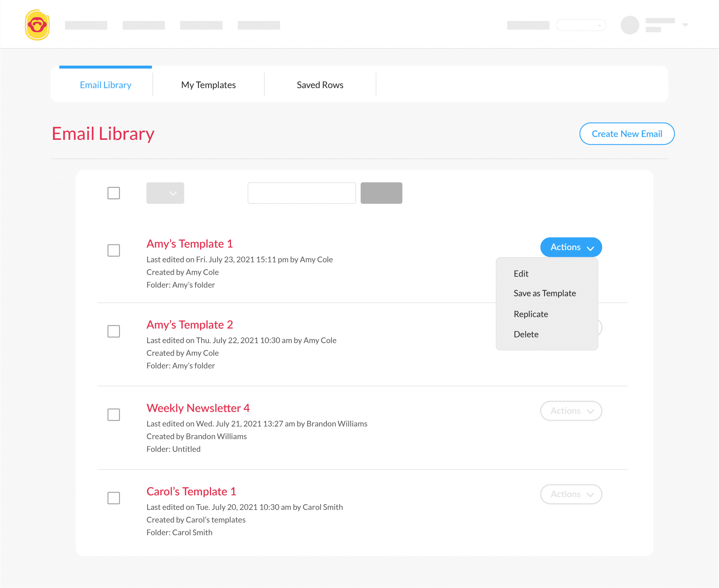The width and height of the screenshot is (719, 588).
Task: Open the Amy's Template 2 title link
Action: tap(190, 325)
